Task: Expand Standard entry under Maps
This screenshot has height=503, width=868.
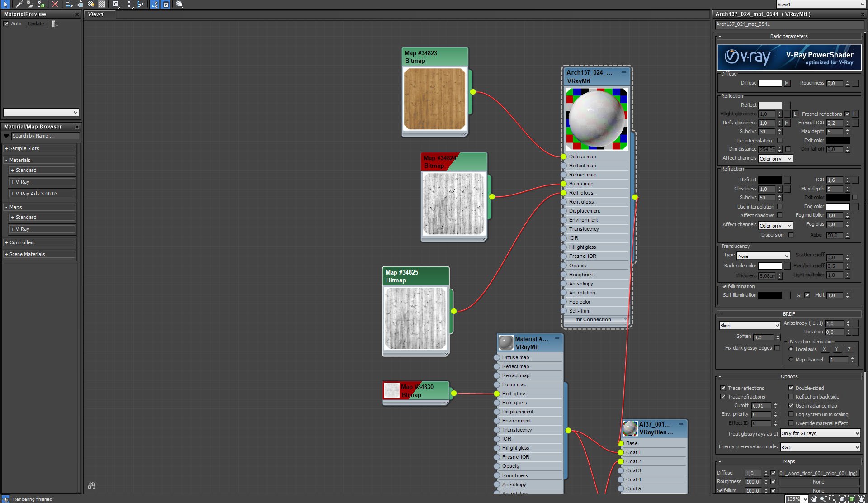Action: (42, 217)
